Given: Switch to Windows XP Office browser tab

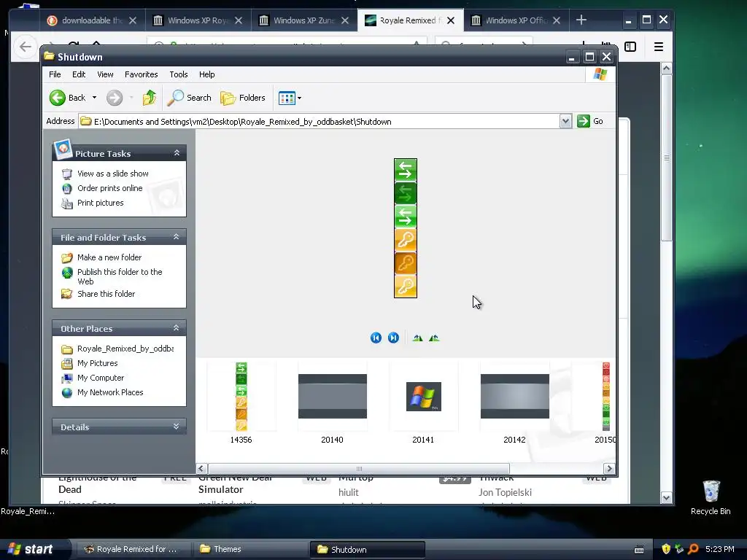Looking at the screenshot, I should pos(516,20).
